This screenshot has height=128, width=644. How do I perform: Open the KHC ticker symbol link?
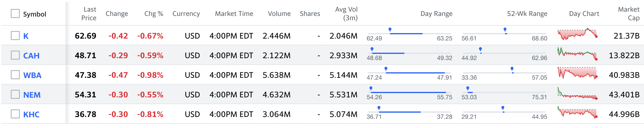[x=31, y=115]
